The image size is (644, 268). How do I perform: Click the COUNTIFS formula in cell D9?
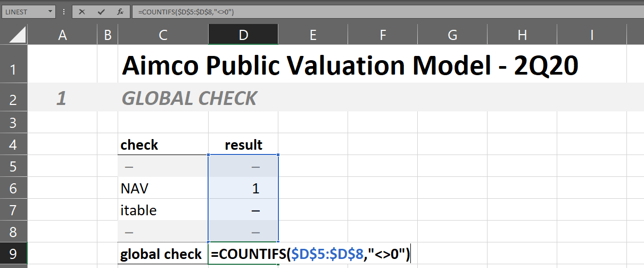[x=310, y=255]
